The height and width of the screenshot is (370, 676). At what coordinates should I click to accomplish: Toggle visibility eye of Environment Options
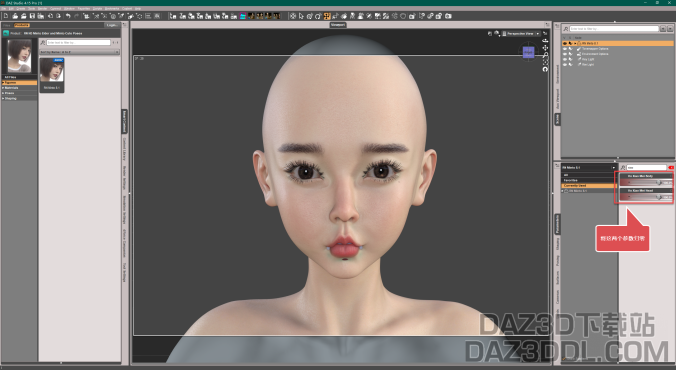[x=565, y=54]
